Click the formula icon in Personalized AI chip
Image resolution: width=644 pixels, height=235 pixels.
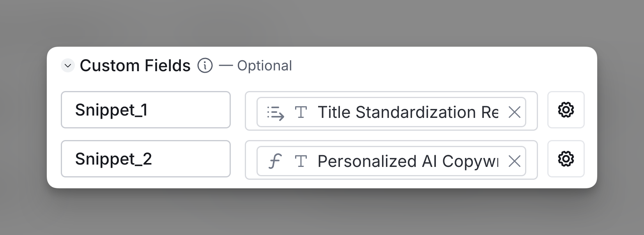point(275,161)
